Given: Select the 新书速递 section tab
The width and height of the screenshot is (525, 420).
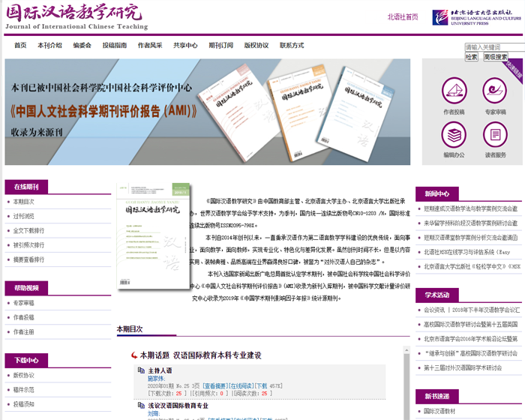Looking at the screenshot, I should coord(437,397).
